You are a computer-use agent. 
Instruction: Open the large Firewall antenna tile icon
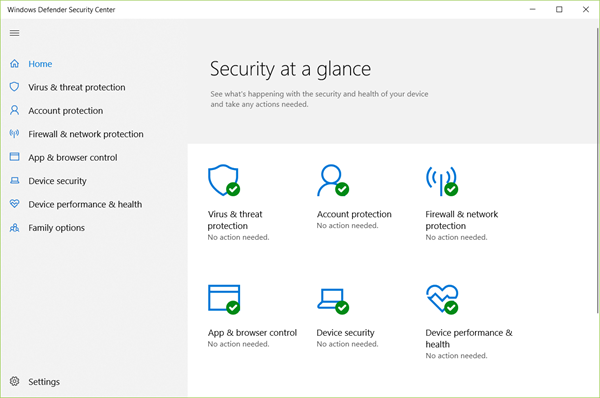(442, 181)
